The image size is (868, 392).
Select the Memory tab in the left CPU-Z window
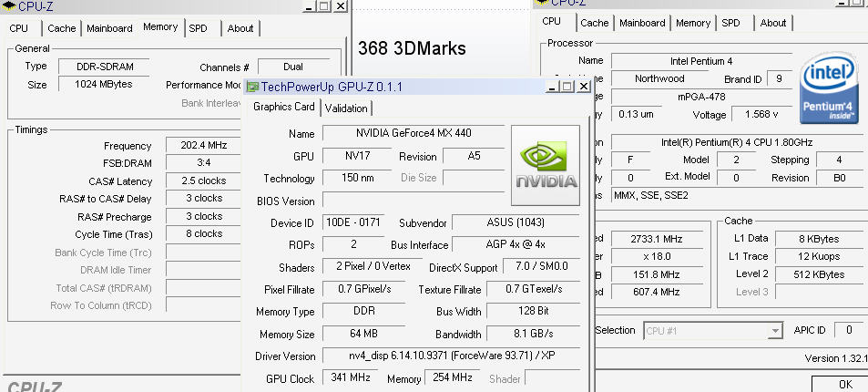(160, 26)
